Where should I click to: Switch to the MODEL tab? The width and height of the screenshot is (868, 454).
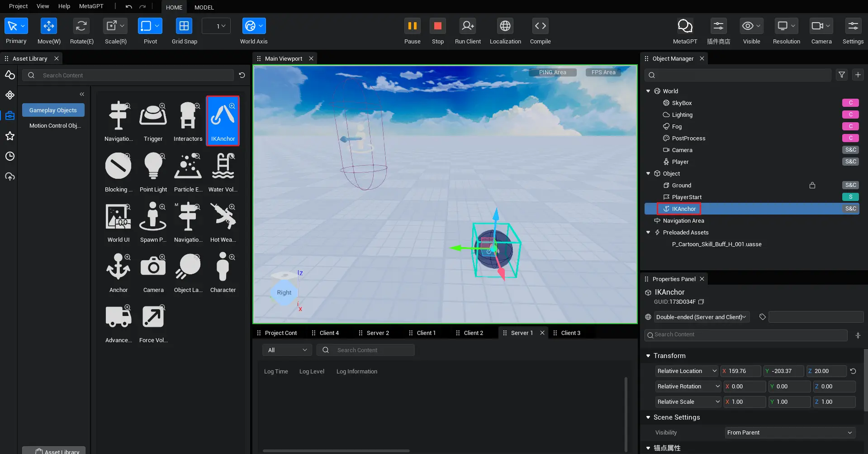[204, 7]
